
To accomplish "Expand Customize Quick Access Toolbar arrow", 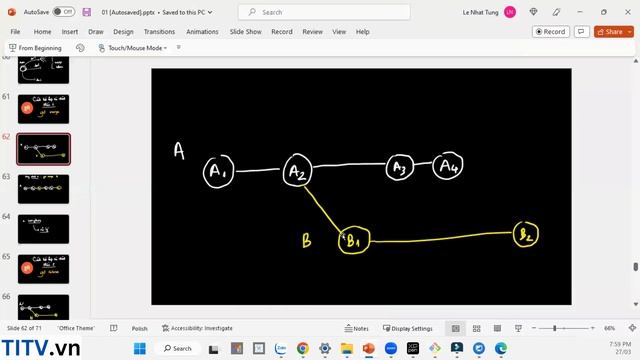I will 178,47.
